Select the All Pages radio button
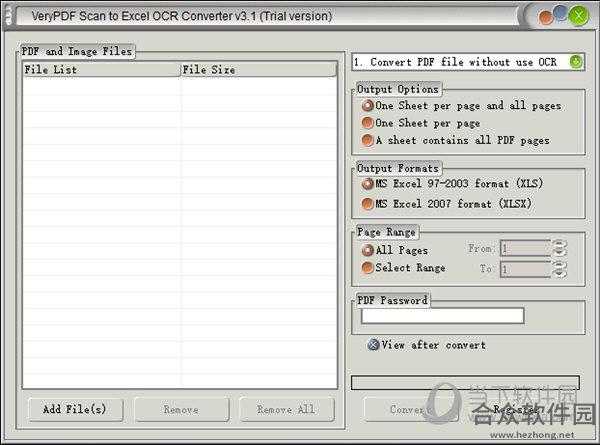600x445 pixels. pos(367,250)
